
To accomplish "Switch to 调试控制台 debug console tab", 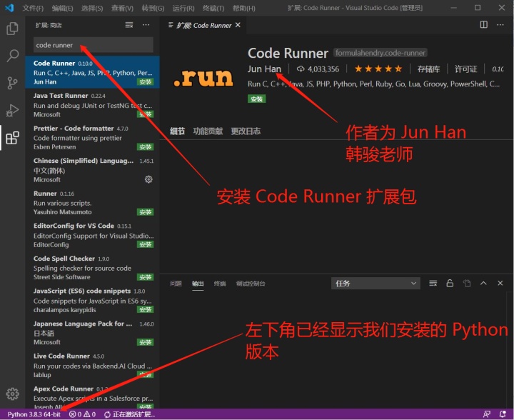I will (x=251, y=284).
